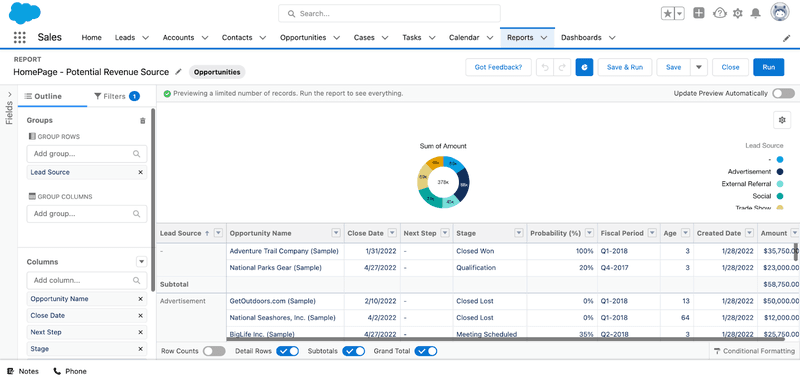
Task: Open Opportunity Name column header menu
Action: [336, 233]
